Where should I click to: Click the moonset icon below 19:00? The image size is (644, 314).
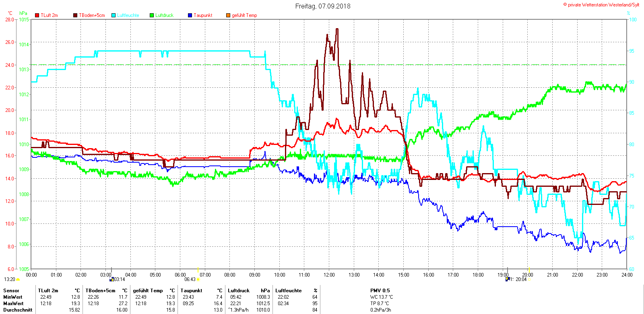pos(508,279)
